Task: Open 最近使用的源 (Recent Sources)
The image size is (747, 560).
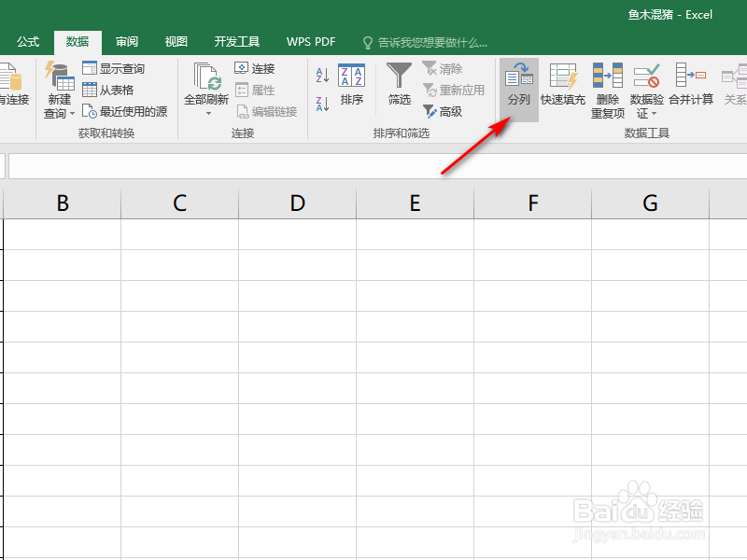Action: (x=125, y=111)
